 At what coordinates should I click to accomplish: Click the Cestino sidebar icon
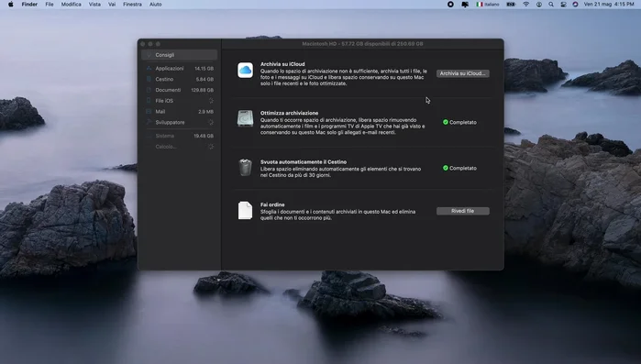[149, 79]
